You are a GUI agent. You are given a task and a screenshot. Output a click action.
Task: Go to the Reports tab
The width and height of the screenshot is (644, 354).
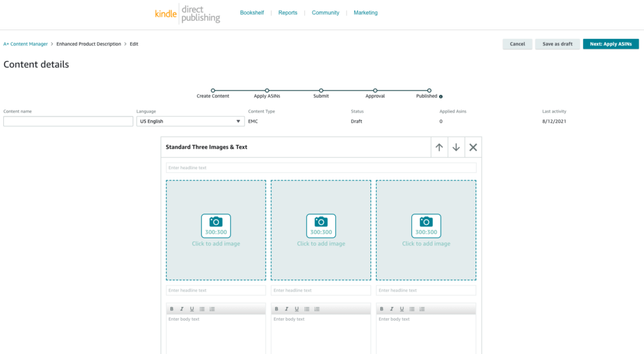(x=287, y=13)
